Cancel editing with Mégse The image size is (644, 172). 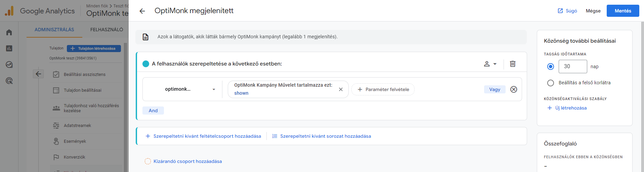click(593, 11)
